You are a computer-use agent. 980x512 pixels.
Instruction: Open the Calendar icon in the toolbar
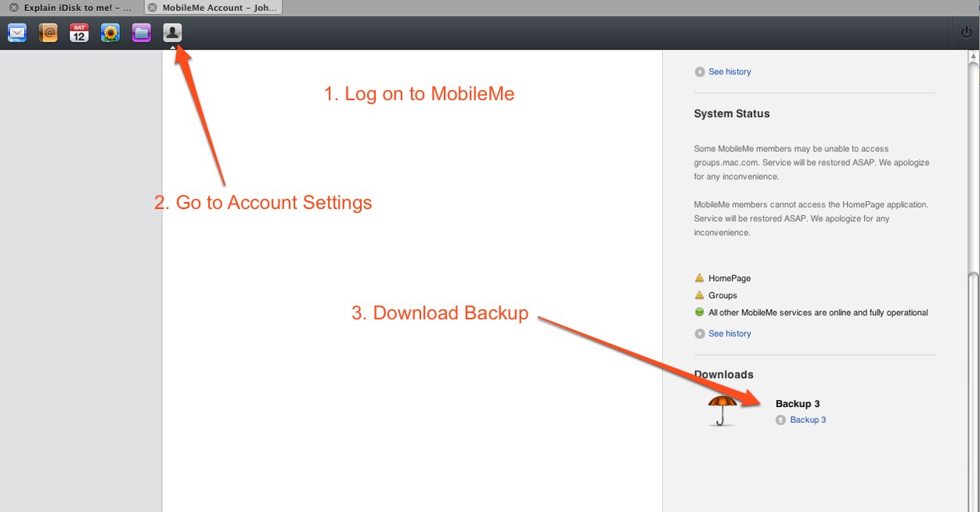click(78, 32)
